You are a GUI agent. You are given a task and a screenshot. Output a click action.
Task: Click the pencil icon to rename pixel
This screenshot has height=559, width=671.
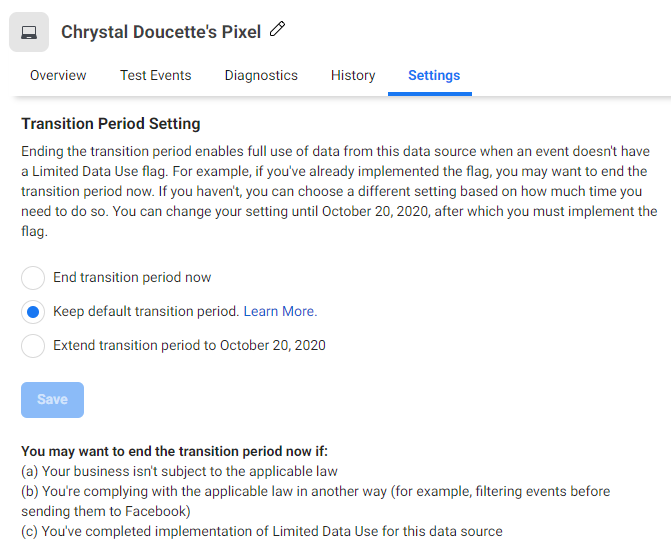[277, 31]
